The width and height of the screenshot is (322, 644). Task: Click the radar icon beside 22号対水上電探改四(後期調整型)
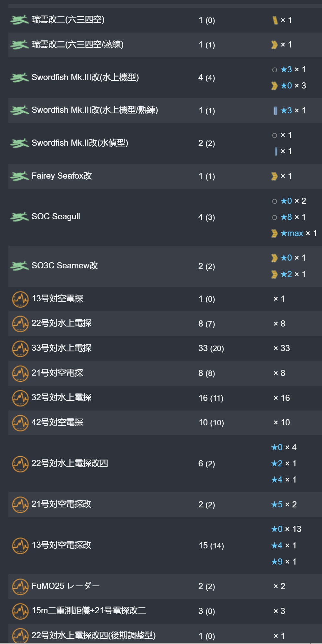pos(20,636)
